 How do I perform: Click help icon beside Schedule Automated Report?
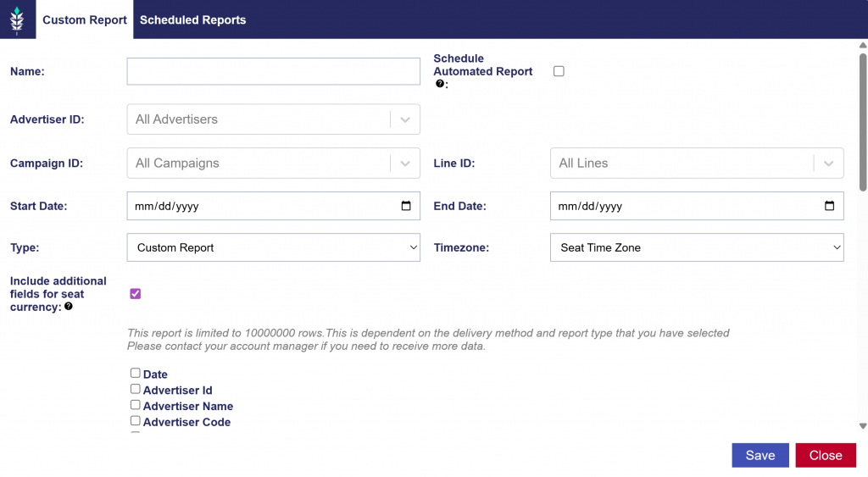(x=440, y=84)
